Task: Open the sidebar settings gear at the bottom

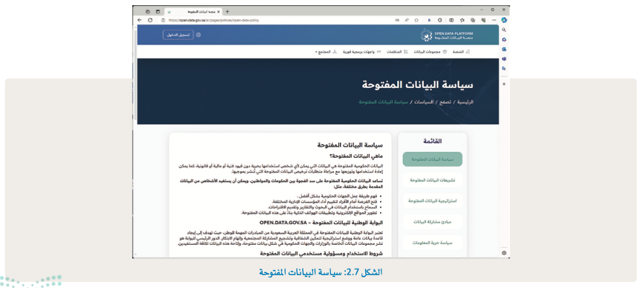Action: pyautogui.click(x=504, y=253)
